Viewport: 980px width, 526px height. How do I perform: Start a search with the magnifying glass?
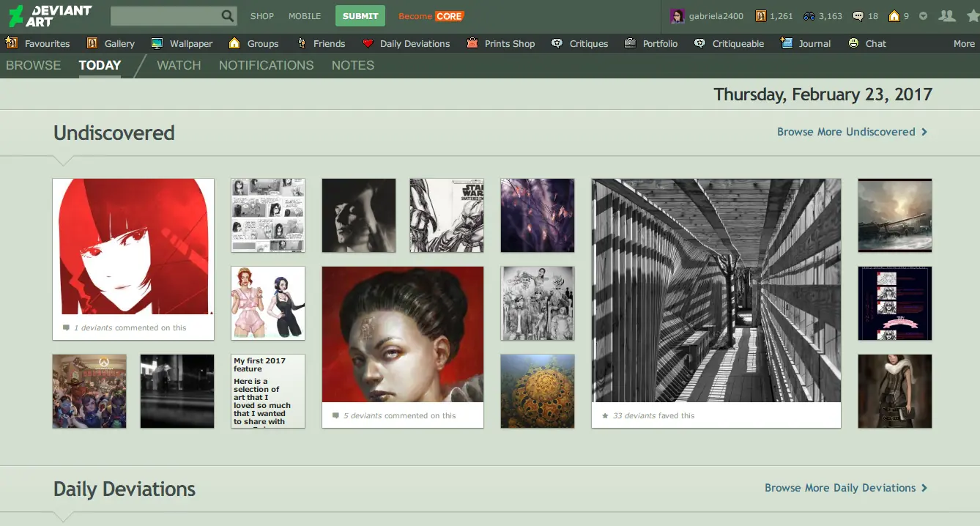(x=227, y=15)
